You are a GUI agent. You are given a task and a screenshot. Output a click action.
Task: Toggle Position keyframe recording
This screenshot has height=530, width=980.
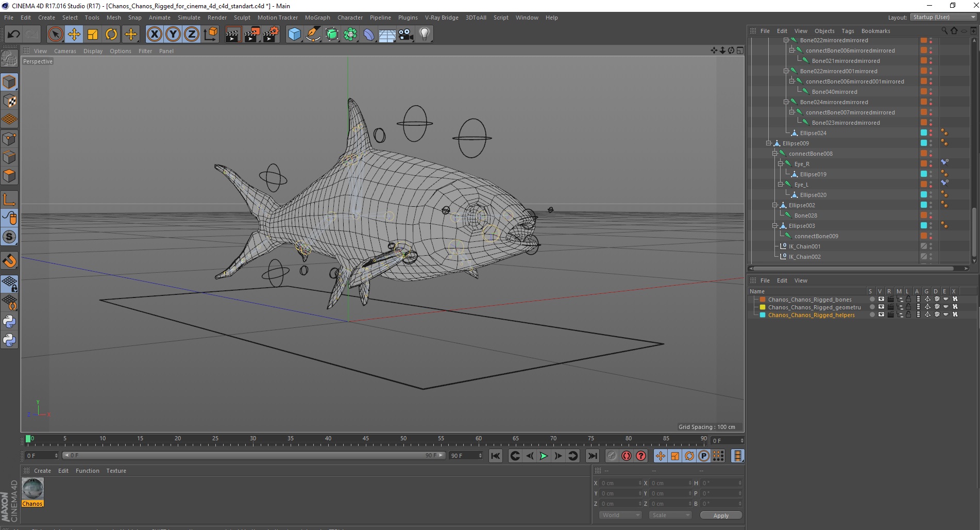661,456
